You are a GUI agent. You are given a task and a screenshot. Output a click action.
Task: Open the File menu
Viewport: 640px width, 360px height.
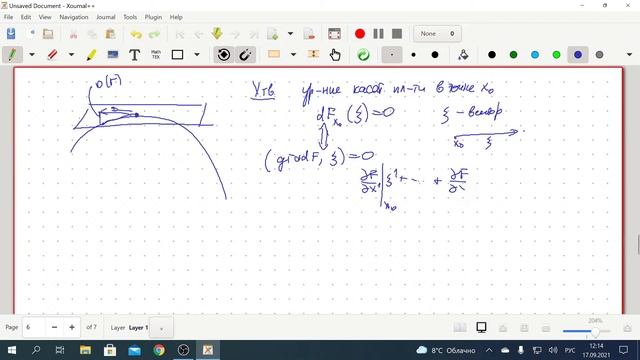coord(8,17)
